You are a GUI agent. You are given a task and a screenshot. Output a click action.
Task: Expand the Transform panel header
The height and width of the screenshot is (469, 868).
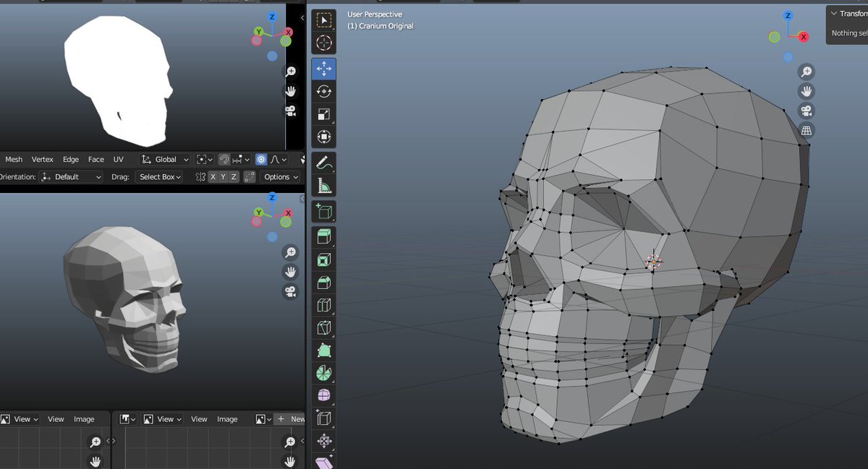click(847, 14)
